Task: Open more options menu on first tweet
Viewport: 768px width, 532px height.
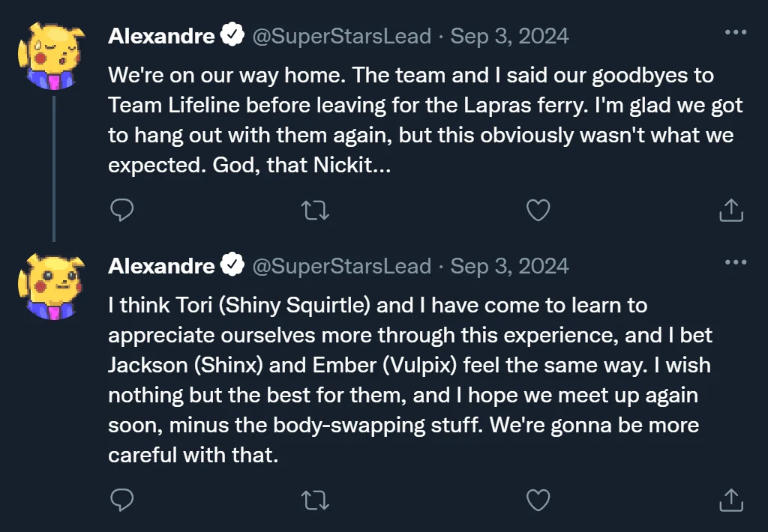Action: [x=735, y=32]
